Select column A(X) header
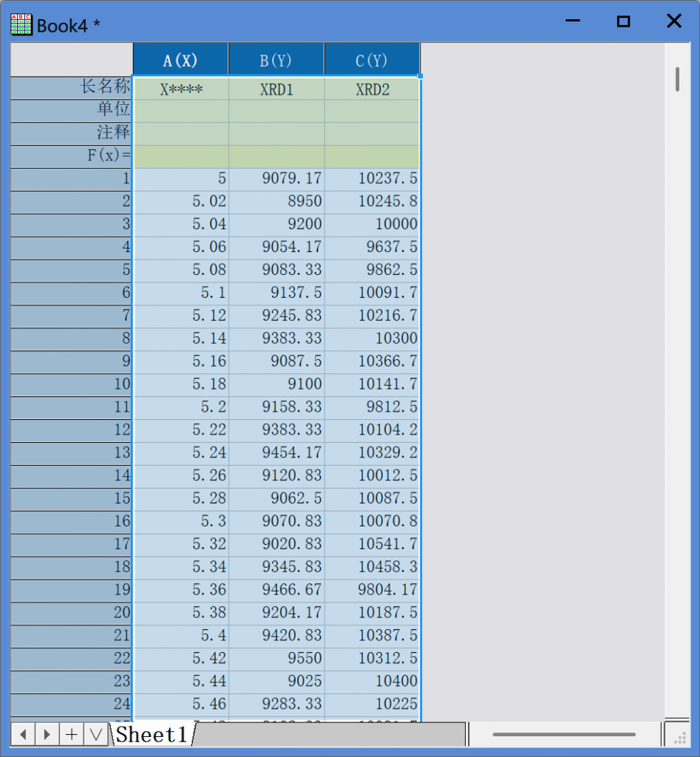700x757 pixels. (180, 60)
